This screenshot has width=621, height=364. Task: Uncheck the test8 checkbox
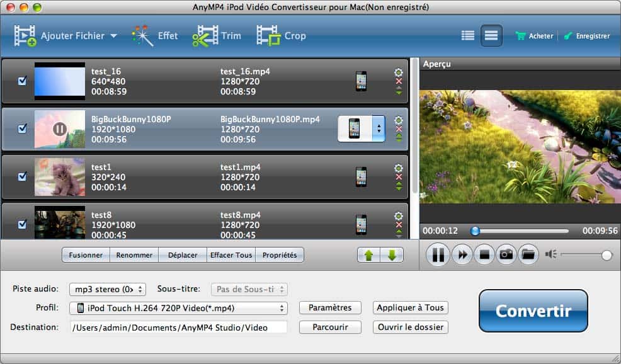[x=22, y=224]
